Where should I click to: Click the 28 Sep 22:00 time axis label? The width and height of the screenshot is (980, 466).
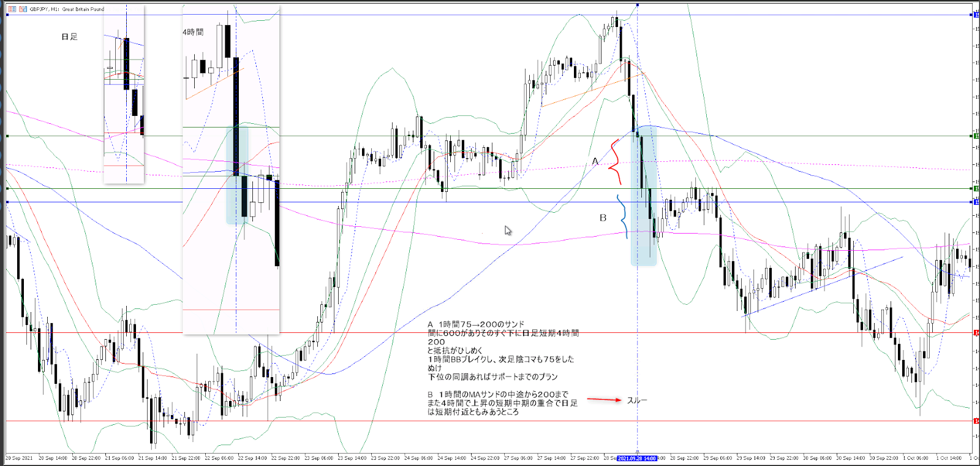pyautogui.click(x=685, y=458)
